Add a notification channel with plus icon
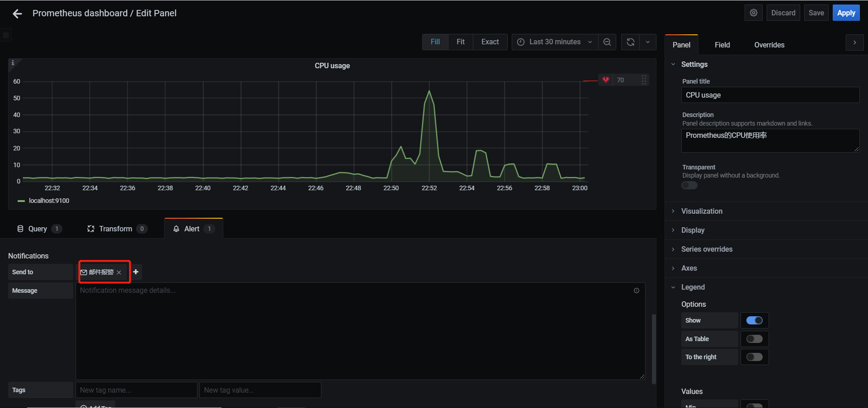868x408 pixels. 136,272
